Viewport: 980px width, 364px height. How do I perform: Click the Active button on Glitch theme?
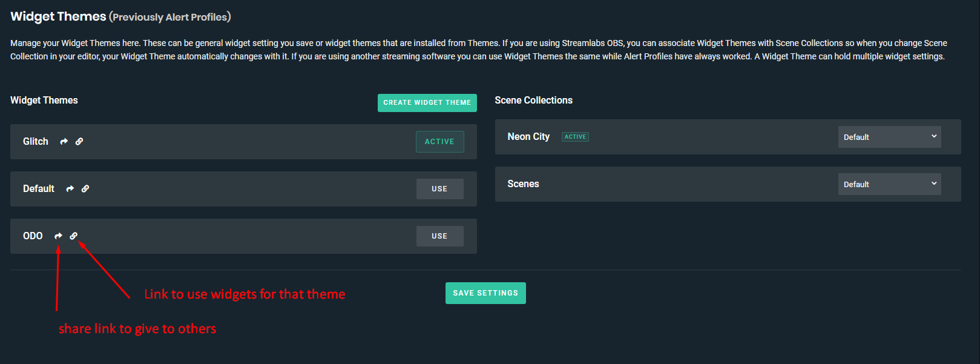coord(439,142)
